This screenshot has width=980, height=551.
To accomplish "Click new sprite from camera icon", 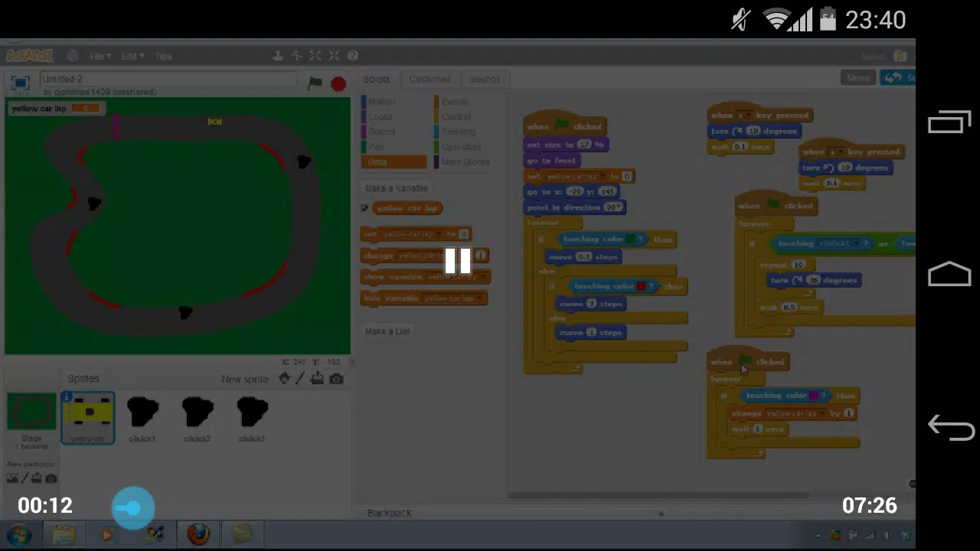I will pyautogui.click(x=336, y=379).
